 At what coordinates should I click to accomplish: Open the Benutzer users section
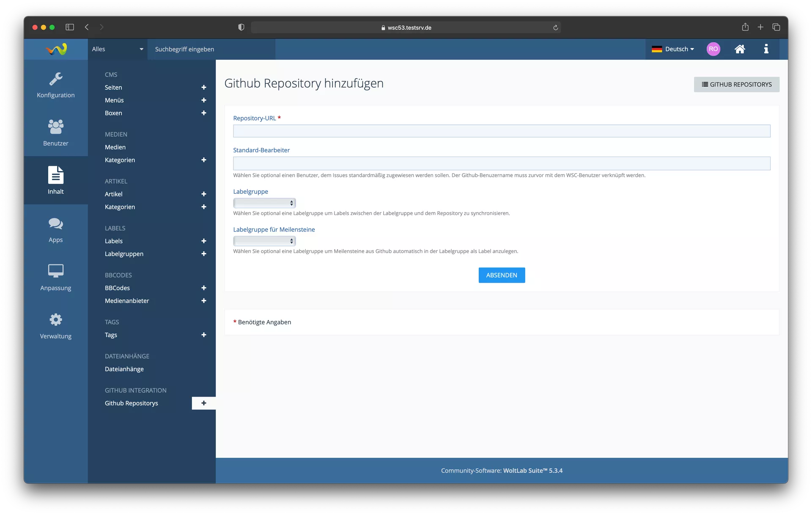[55, 132]
